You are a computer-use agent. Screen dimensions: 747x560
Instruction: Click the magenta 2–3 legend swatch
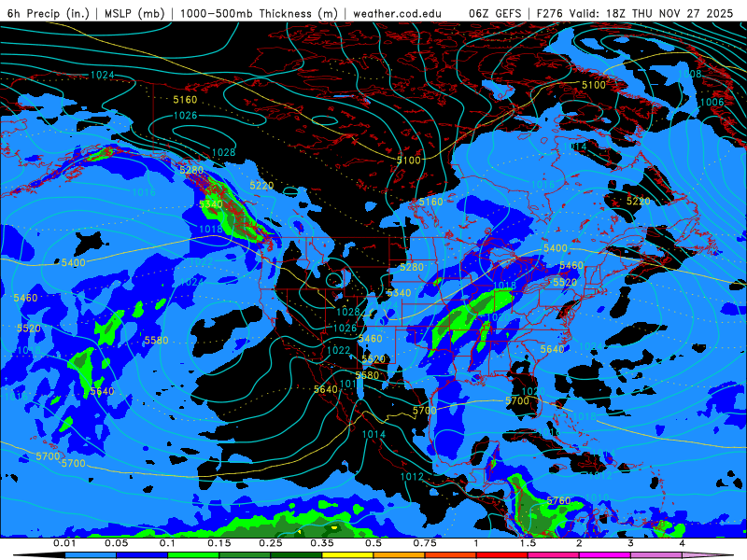coord(605,555)
